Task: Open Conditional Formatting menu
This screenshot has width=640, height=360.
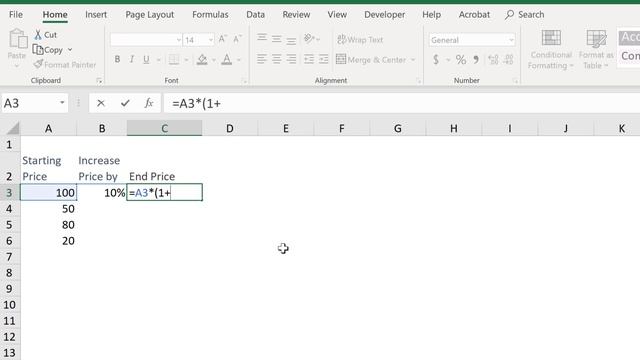Action: coord(551,50)
